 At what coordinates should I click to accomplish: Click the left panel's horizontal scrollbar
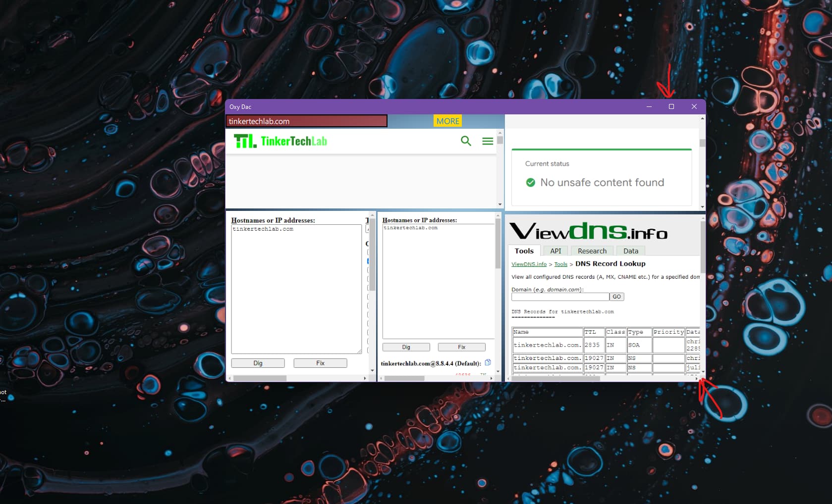click(x=260, y=378)
